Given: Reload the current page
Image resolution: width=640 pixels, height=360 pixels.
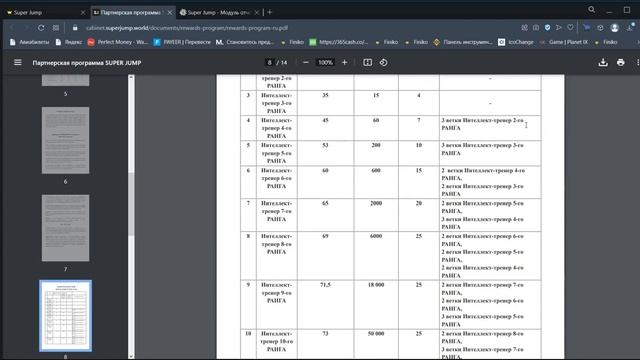Looking at the screenshot, I should 41,28.
